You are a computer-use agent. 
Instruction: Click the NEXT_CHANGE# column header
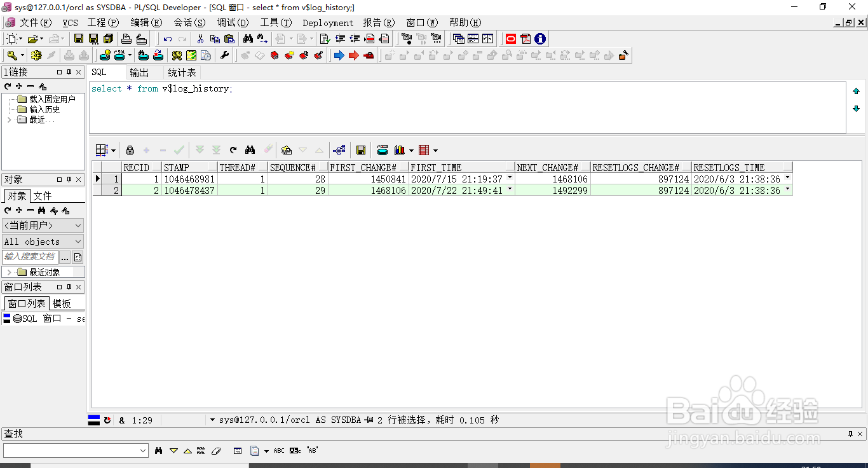click(552, 168)
